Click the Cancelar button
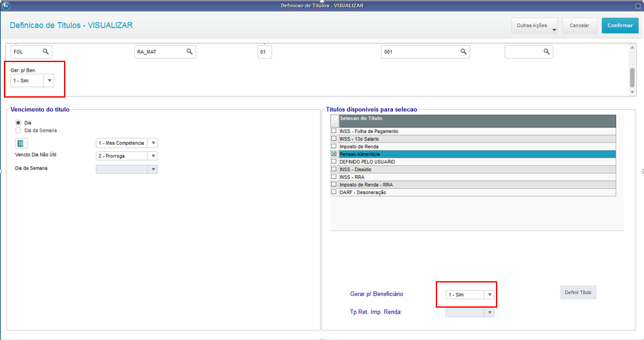 click(x=579, y=25)
